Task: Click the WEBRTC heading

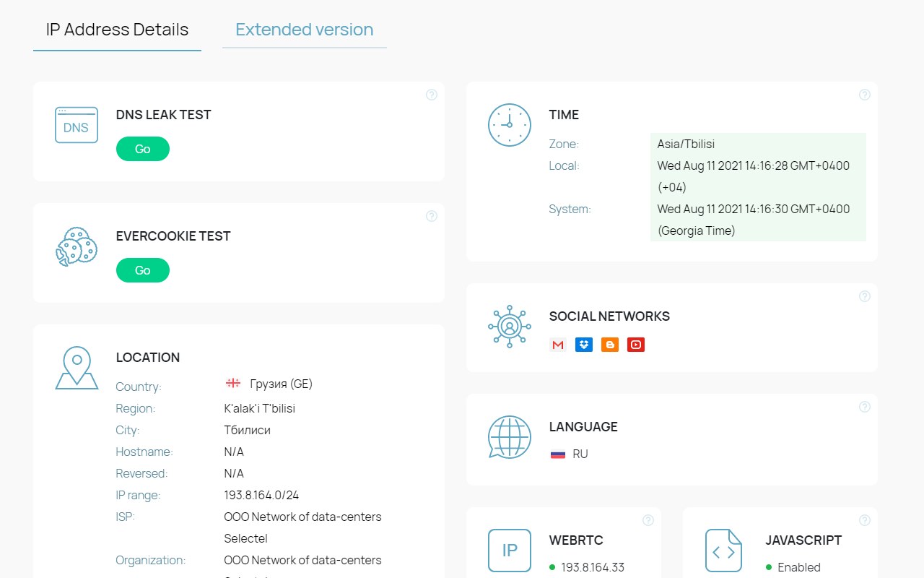Action: click(576, 540)
